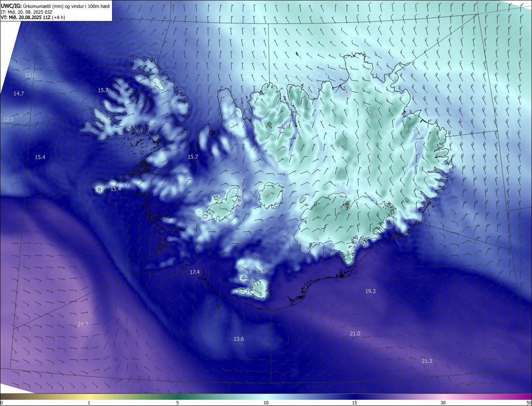Screen dimensions: 532x406
Task: Click the 19.3 value label over the sea
Action: click(x=370, y=291)
